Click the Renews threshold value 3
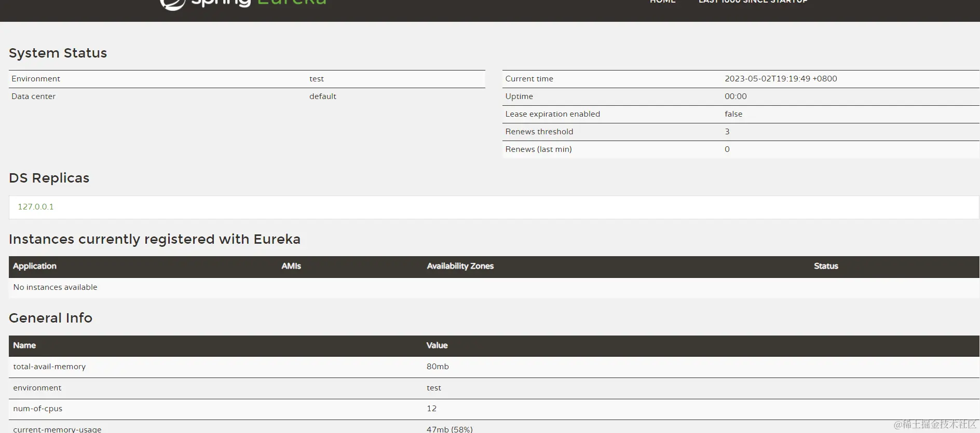This screenshot has width=980, height=433. (x=727, y=132)
